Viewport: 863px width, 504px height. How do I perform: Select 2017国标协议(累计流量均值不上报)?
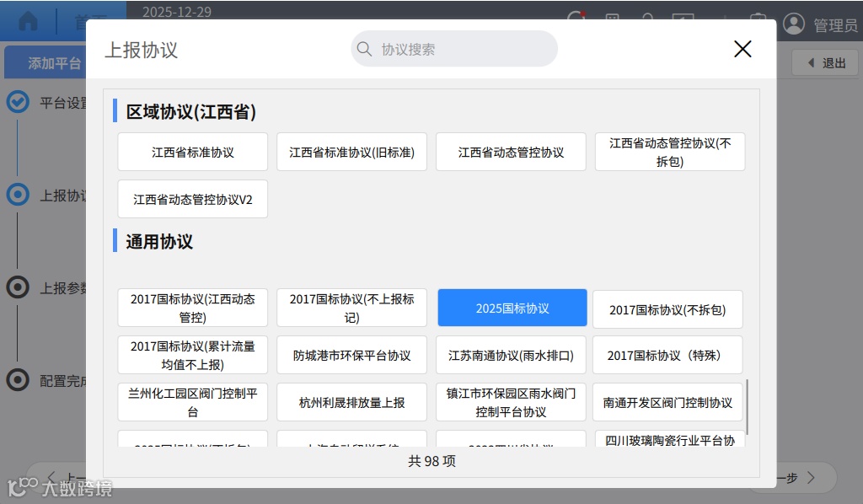click(x=193, y=355)
